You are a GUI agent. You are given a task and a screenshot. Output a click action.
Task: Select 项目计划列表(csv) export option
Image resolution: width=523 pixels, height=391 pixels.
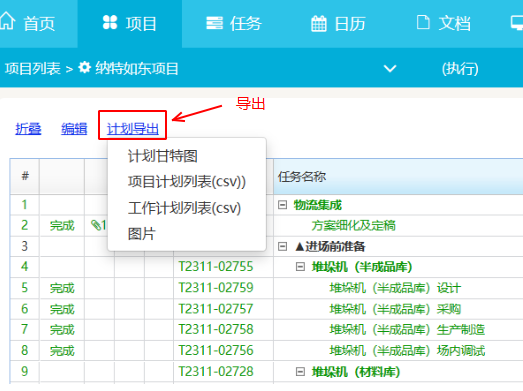pos(187,182)
